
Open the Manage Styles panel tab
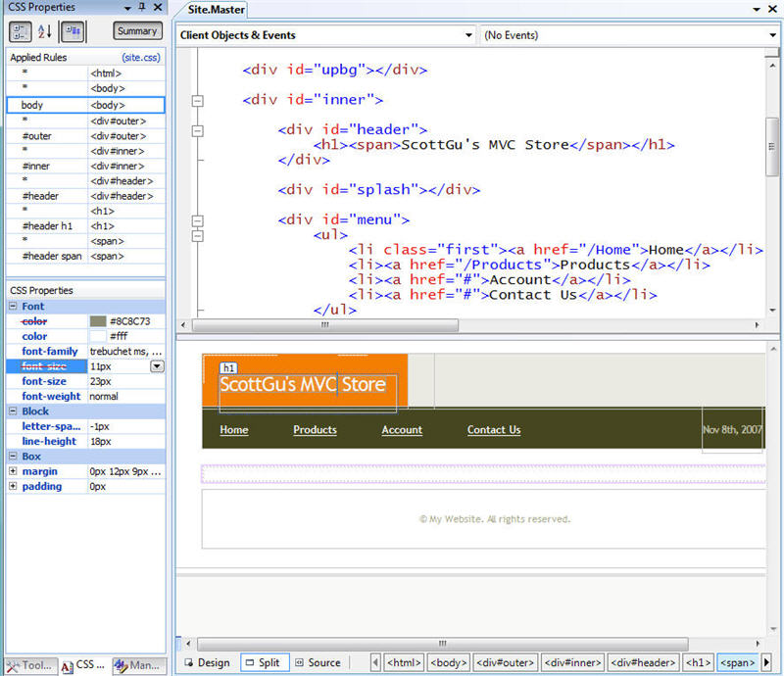(138, 666)
